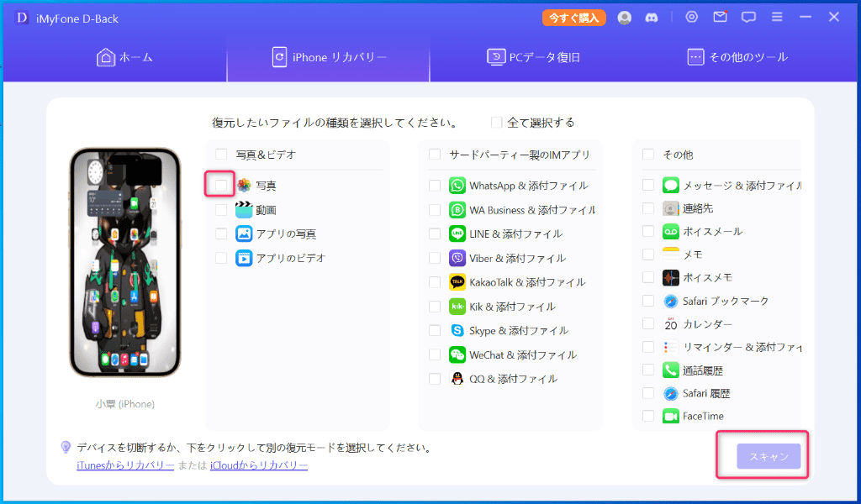Click the FaceTime camera icon
Image resolution: width=861 pixels, height=504 pixels.
pyautogui.click(x=670, y=416)
